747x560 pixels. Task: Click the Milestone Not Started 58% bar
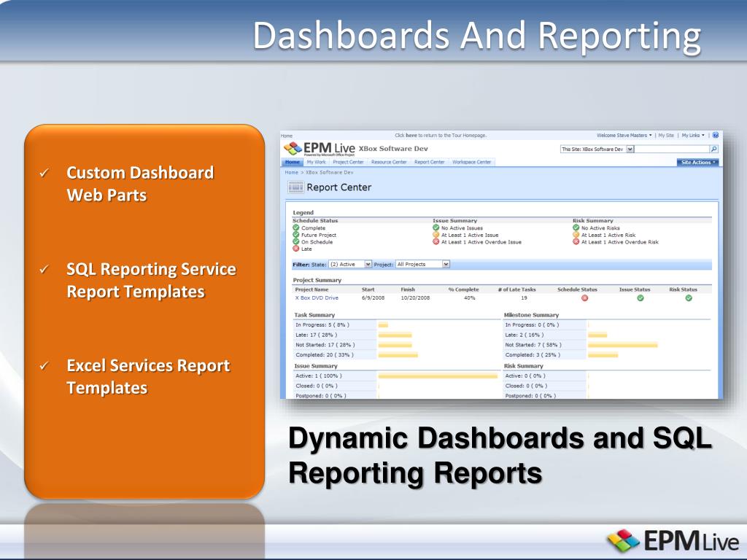point(623,345)
